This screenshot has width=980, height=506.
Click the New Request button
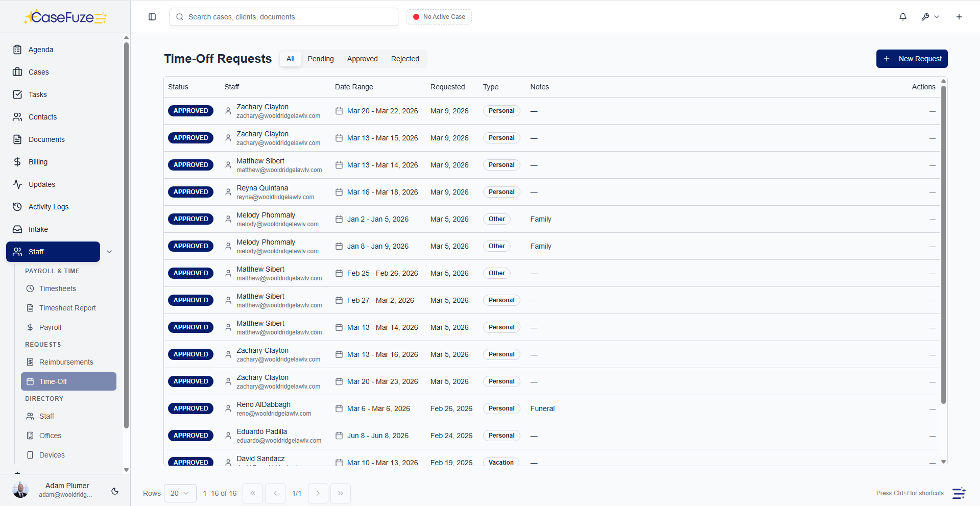pos(912,59)
